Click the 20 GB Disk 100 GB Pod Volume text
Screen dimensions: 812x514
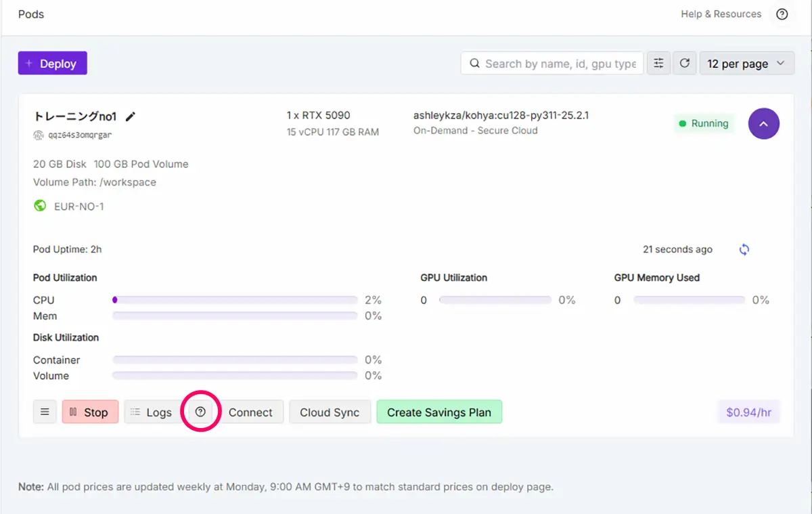click(x=110, y=164)
